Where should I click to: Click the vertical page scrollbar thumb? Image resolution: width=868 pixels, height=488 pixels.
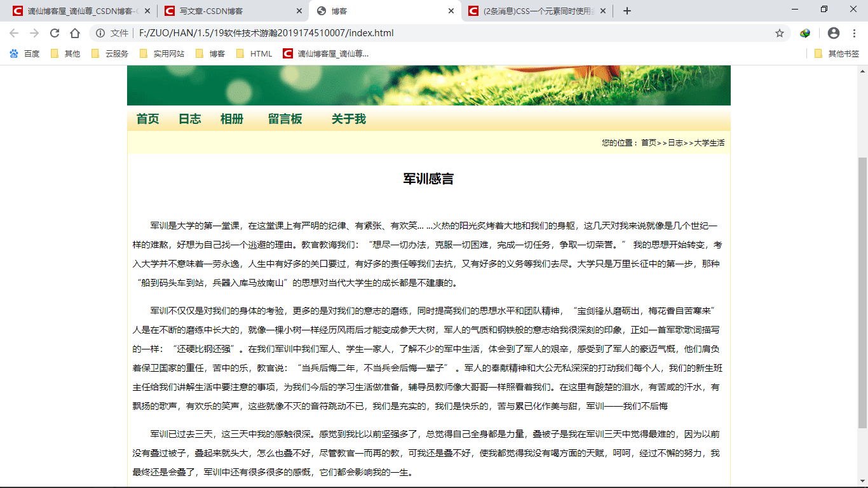point(862,292)
